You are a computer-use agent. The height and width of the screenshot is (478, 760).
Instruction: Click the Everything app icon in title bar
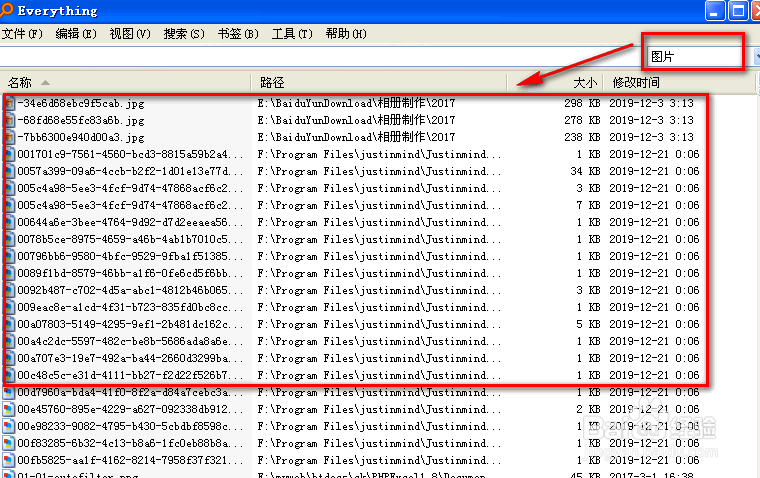click(x=6, y=10)
